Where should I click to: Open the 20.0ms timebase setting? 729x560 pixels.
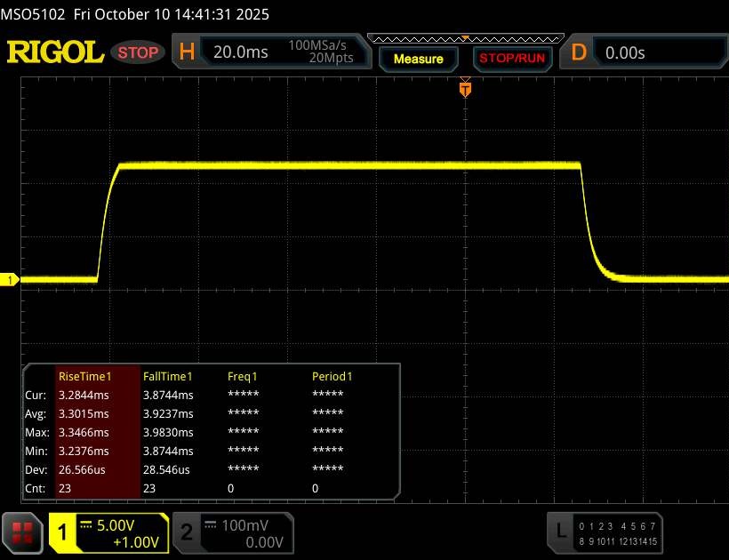tap(241, 52)
